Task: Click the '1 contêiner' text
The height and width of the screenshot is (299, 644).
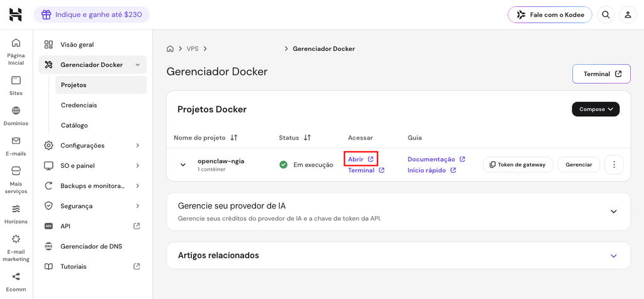Action: pyautogui.click(x=211, y=170)
